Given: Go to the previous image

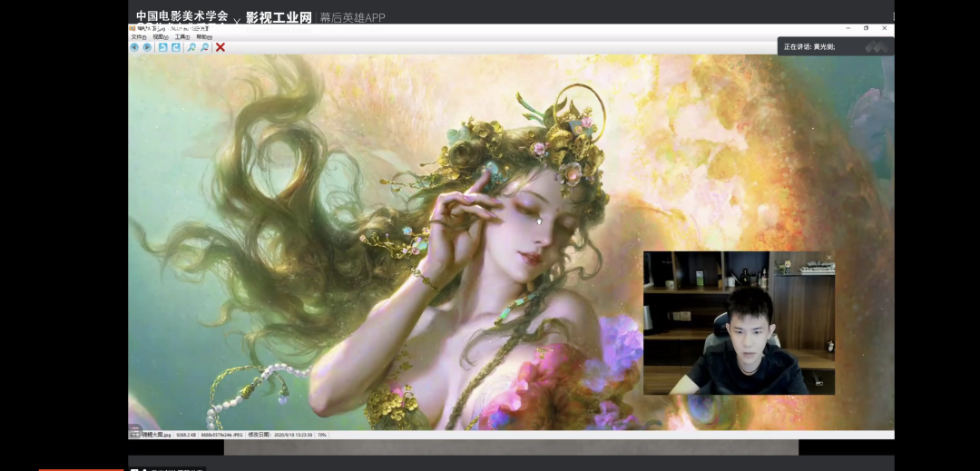Looking at the screenshot, I should (x=134, y=47).
